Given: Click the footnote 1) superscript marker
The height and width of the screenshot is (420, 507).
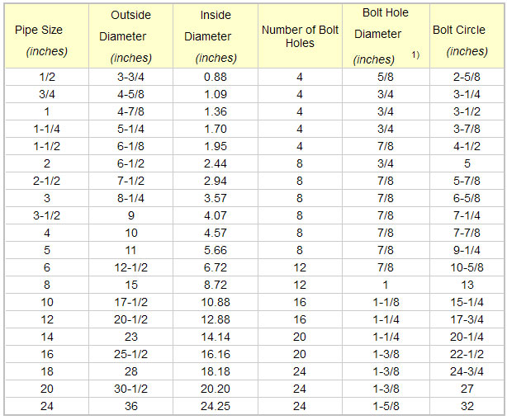Looking at the screenshot, I should pyautogui.click(x=417, y=54).
